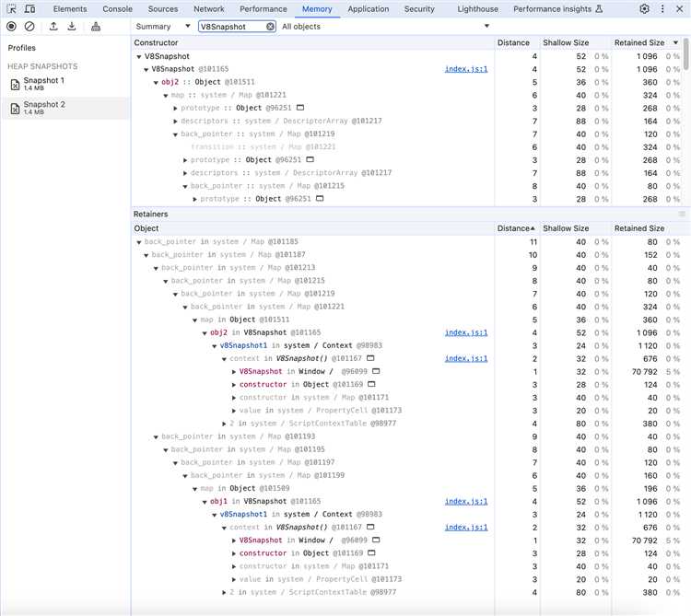Screen dimensions: 691x616
Task: Open DevTools settings gear
Action: pyautogui.click(x=644, y=9)
